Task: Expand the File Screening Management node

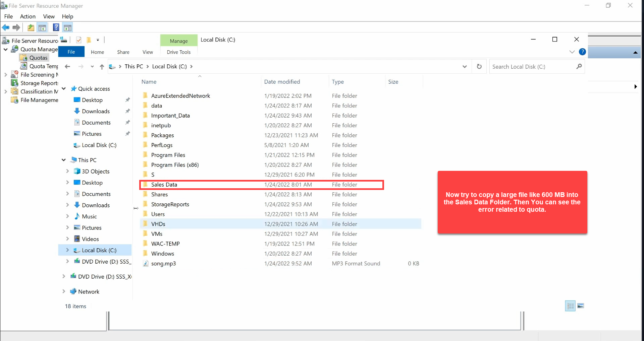Action: click(x=5, y=75)
